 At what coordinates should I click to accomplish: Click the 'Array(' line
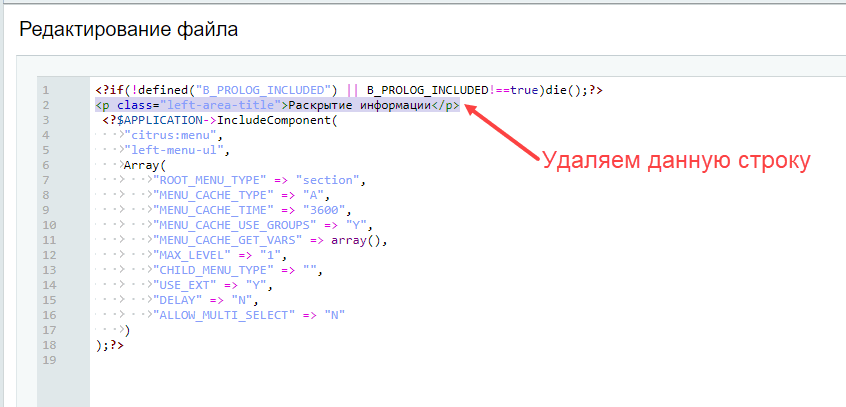(146, 165)
